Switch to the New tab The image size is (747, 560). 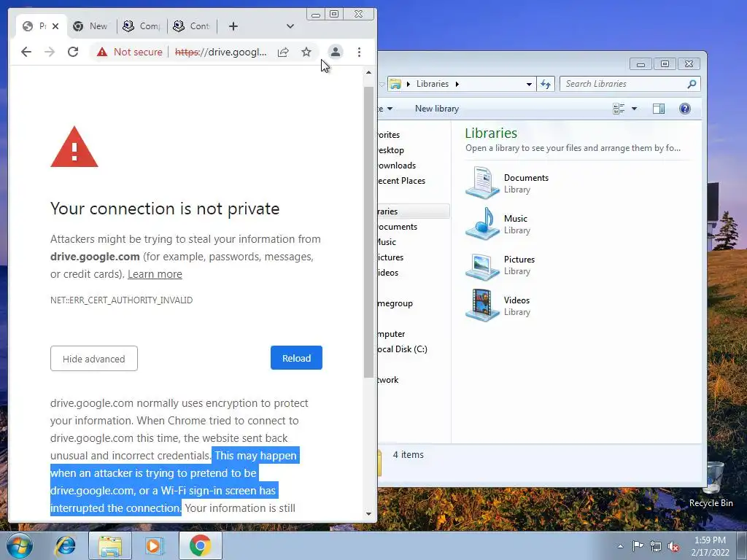click(x=90, y=26)
